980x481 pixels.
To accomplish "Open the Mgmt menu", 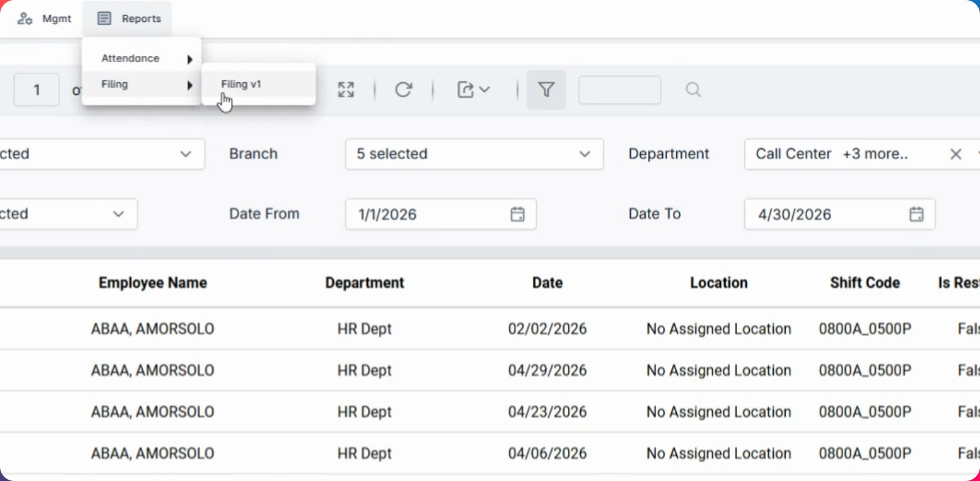I will (44, 19).
